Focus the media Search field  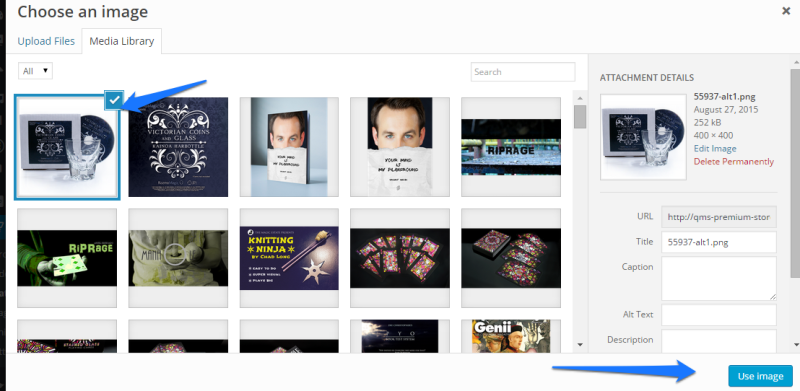(523, 72)
